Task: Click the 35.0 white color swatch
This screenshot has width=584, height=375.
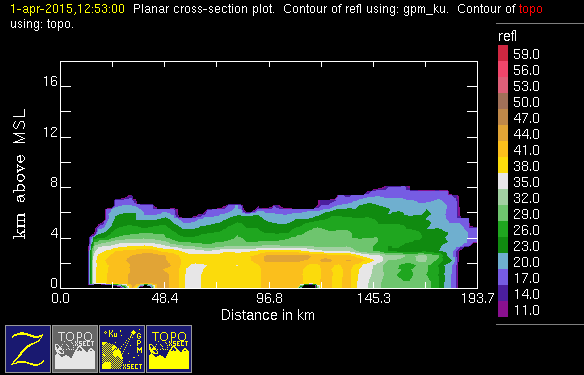Action: tap(503, 181)
